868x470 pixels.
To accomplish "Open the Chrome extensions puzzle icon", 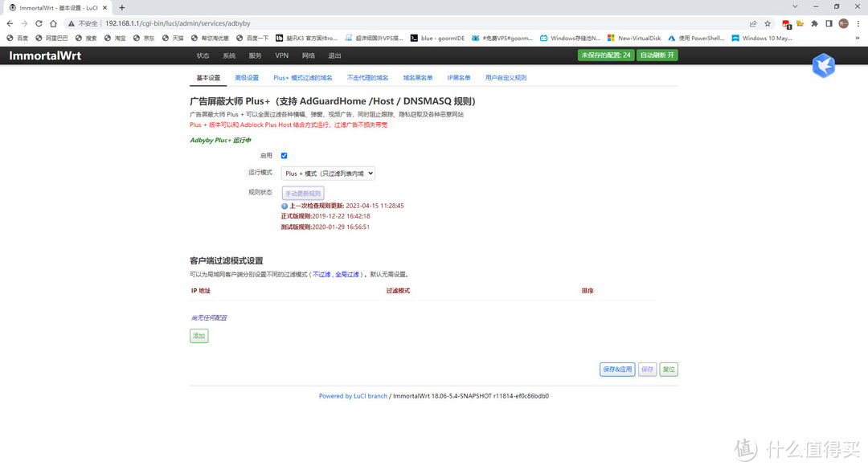I will [x=814, y=23].
